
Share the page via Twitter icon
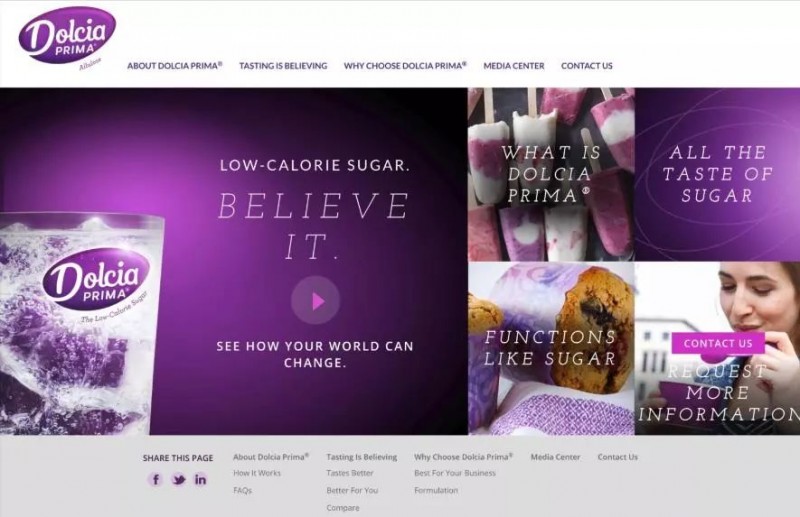[179, 479]
